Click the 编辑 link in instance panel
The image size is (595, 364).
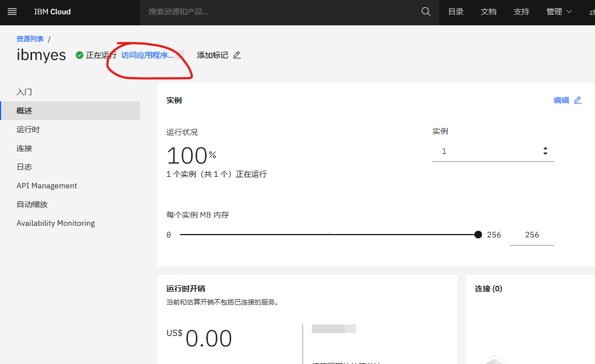coord(561,100)
